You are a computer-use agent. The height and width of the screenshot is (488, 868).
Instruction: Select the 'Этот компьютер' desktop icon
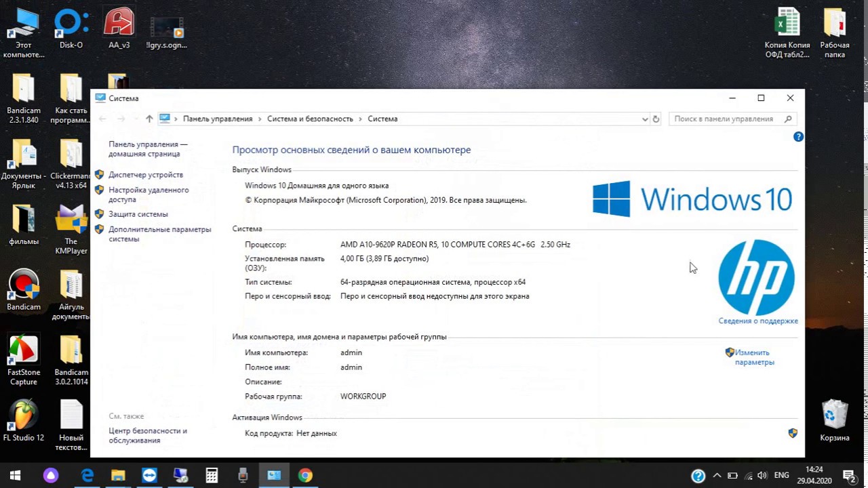(24, 33)
